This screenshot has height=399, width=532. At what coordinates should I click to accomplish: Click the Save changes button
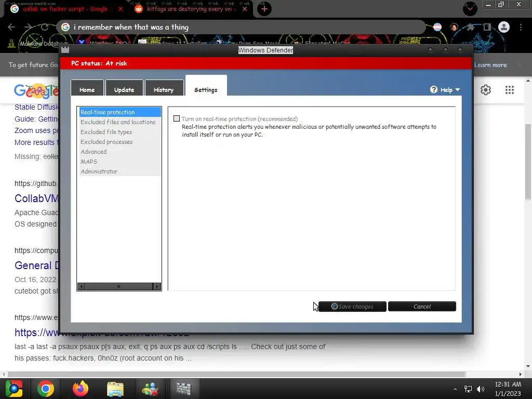(352, 307)
